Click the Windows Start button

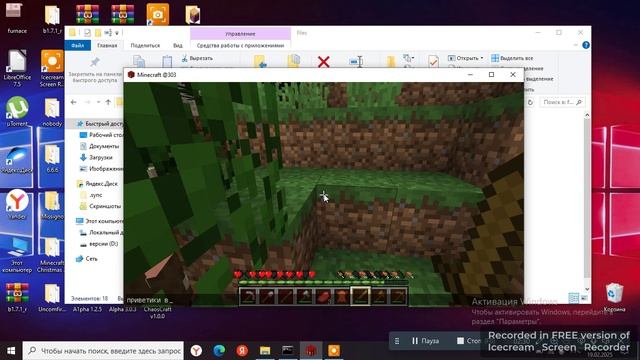(x=11, y=351)
